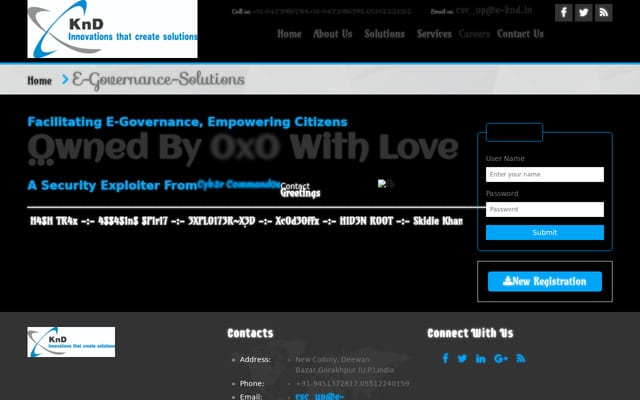
Task: Click the E-Governance-Solutions breadcrumb title
Action: click(158, 80)
